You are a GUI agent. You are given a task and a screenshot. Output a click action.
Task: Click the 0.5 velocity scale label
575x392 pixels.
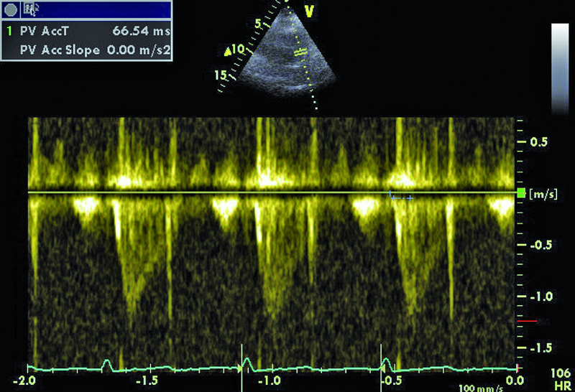540,142
